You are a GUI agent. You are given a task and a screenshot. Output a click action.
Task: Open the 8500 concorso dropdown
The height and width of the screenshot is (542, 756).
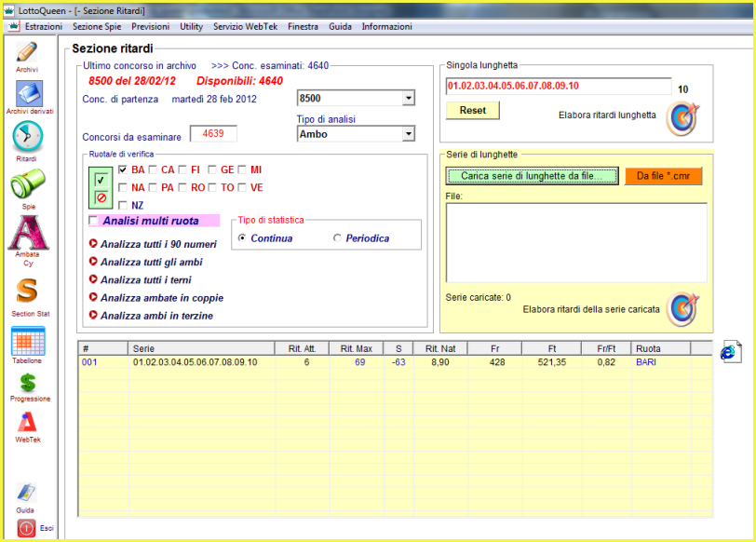[x=409, y=99]
